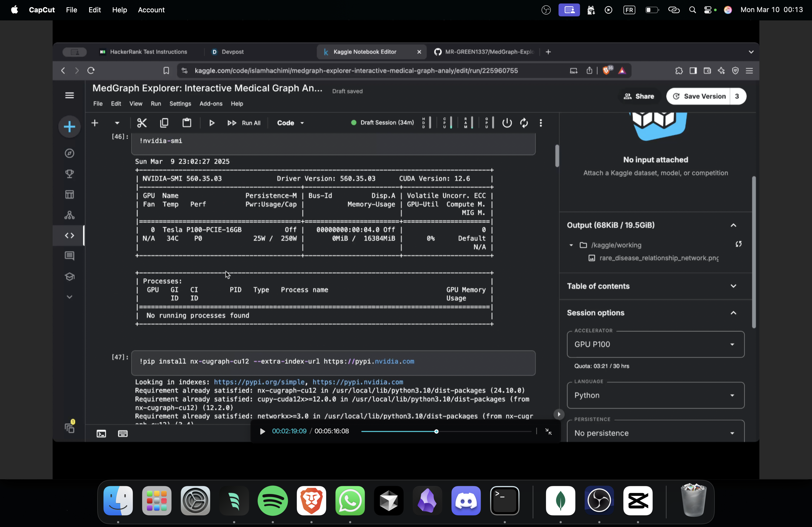Image resolution: width=812 pixels, height=527 pixels.
Task: Click the Share button
Action: point(639,96)
